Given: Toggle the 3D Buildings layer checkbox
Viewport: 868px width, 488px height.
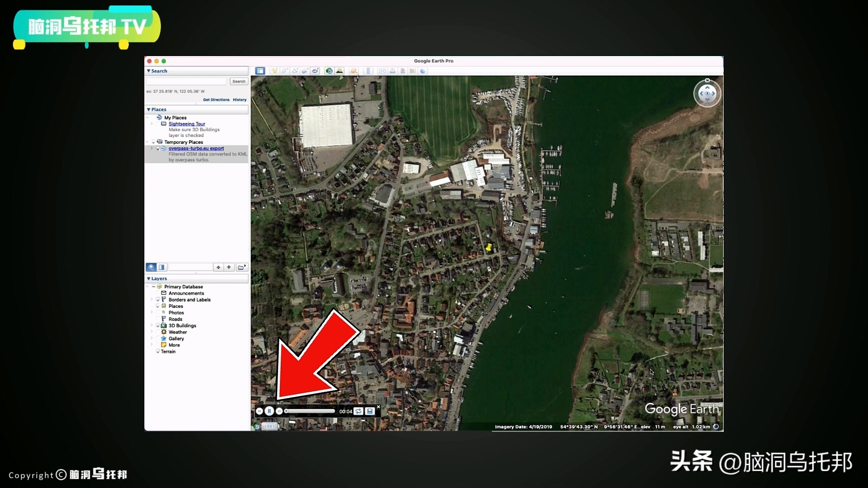Looking at the screenshot, I should (x=158, y=326).
